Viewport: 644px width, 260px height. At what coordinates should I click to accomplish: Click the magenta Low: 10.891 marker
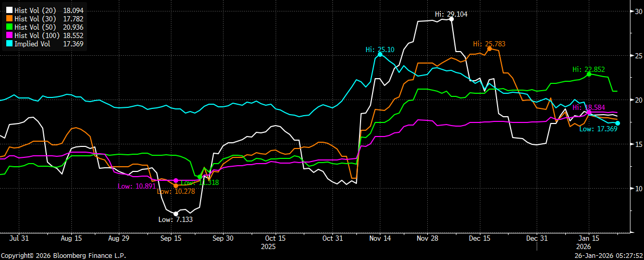coord(176,180)
